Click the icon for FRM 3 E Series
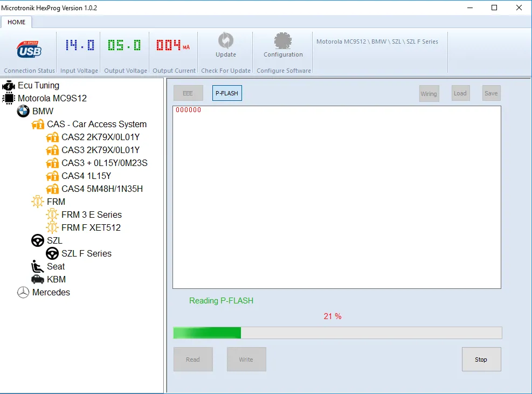The image size is (532, 394). (x=52, y=215)
